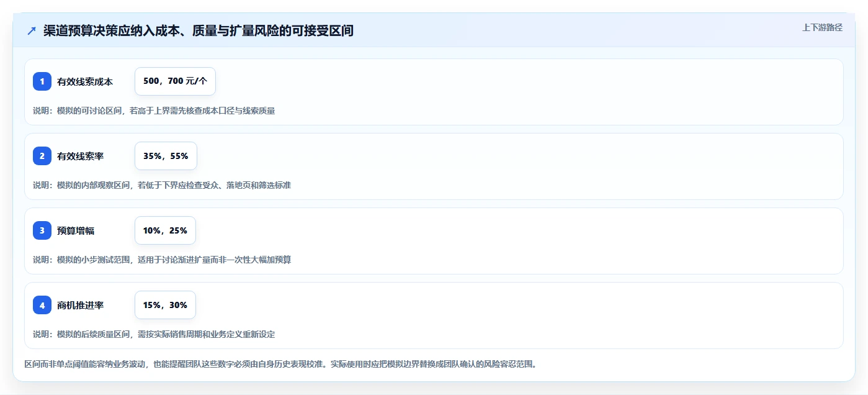The height and width of the screenshot is (395, 868).
Task: Click the footer paragraph starting 区间而非单点阈值
Action: pos(280,364)
